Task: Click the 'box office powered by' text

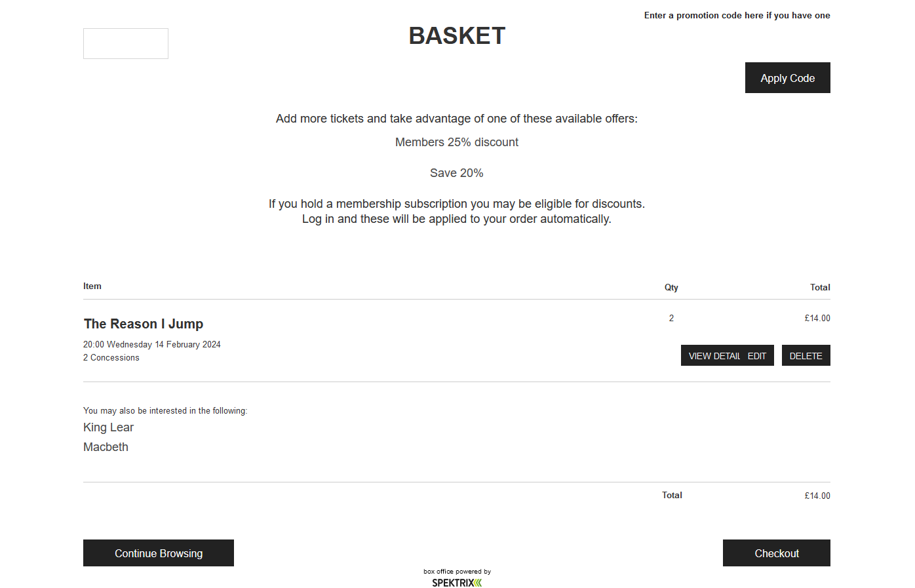Action: click(x=457, y=572)
